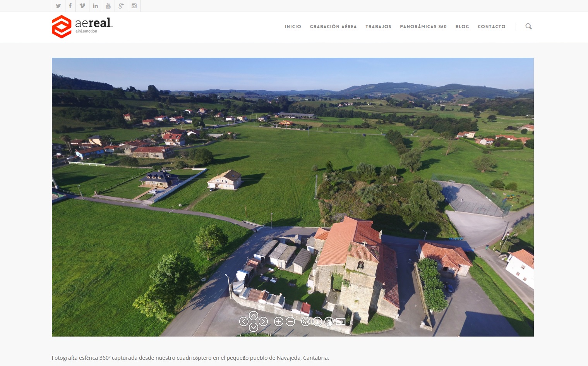Open the Facebook social link
The image size is (588, 366).
click(x=70, y=6)
